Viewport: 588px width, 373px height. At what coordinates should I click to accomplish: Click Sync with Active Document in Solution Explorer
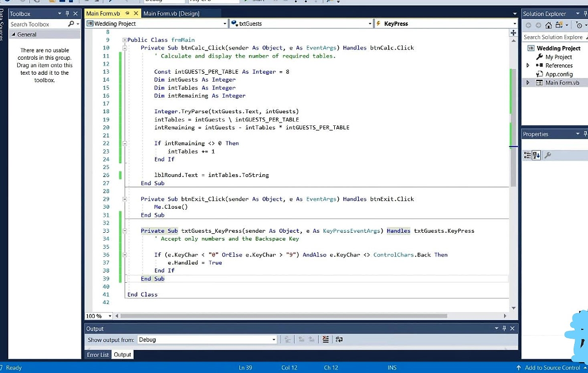(x=559, y=25)
